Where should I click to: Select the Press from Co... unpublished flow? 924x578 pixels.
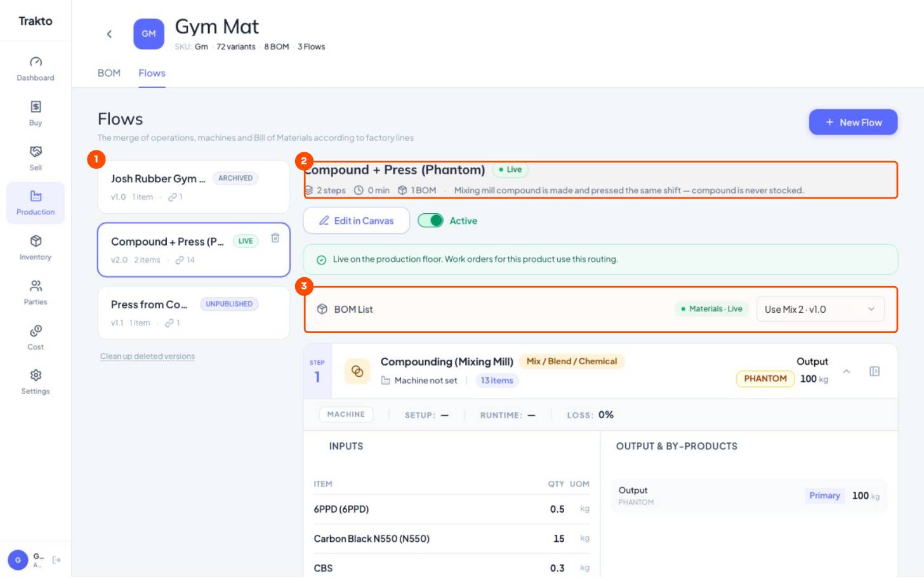(194, 313)
